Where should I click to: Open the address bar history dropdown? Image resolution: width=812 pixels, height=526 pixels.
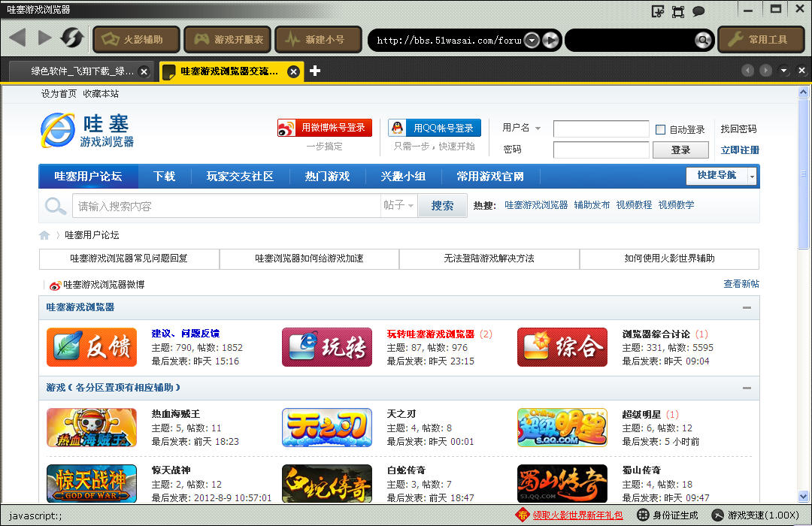tap(532, 41)
